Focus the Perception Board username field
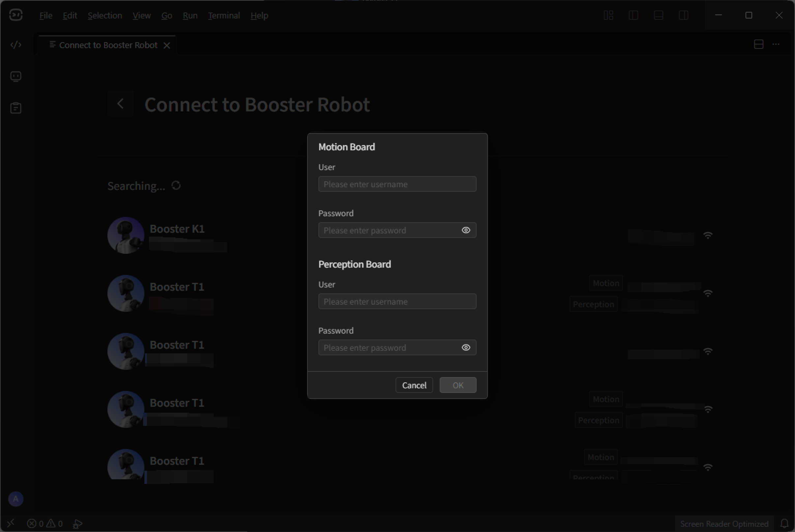795x532 pixels. click(x=398, y=301)
